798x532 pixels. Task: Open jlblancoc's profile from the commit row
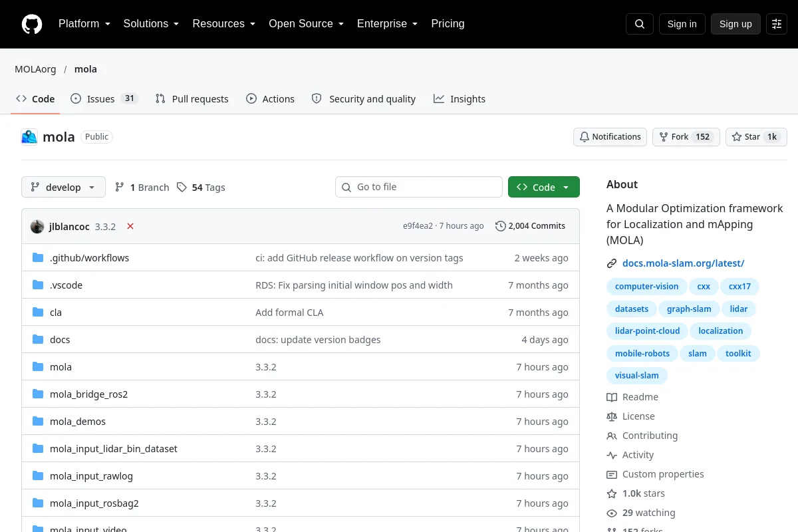(x=69, y=226)
